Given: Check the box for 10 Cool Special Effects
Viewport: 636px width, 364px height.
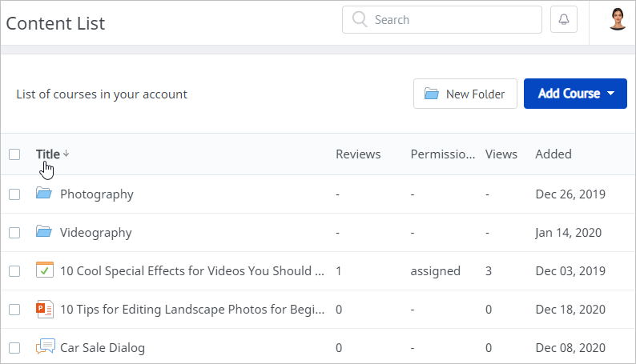Looking at the screenshot, I should tap(14, 271).
